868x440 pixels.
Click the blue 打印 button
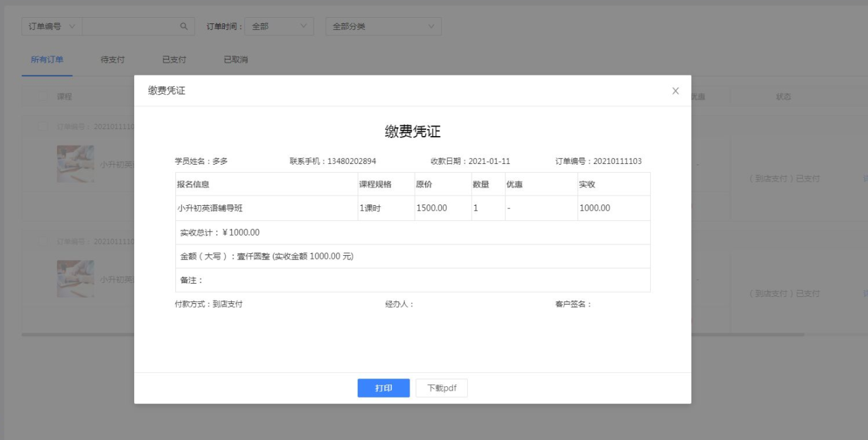[384, 388]
